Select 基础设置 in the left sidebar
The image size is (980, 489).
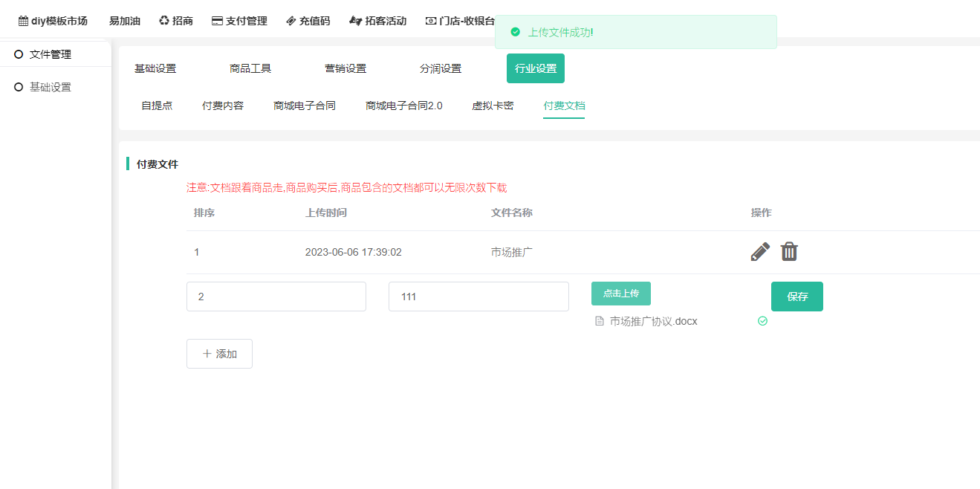pos(50,87)
